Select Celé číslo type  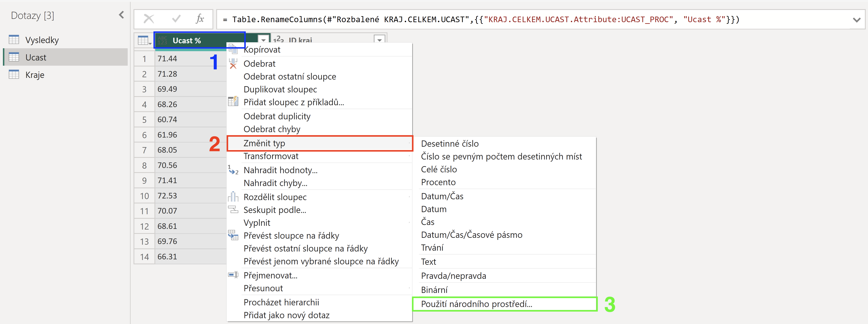coord(504,169)
